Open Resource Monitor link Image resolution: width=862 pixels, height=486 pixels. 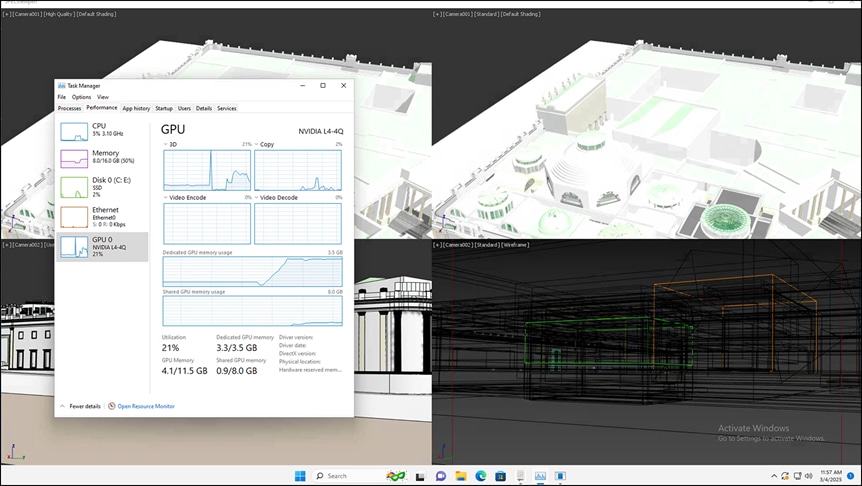146,406
